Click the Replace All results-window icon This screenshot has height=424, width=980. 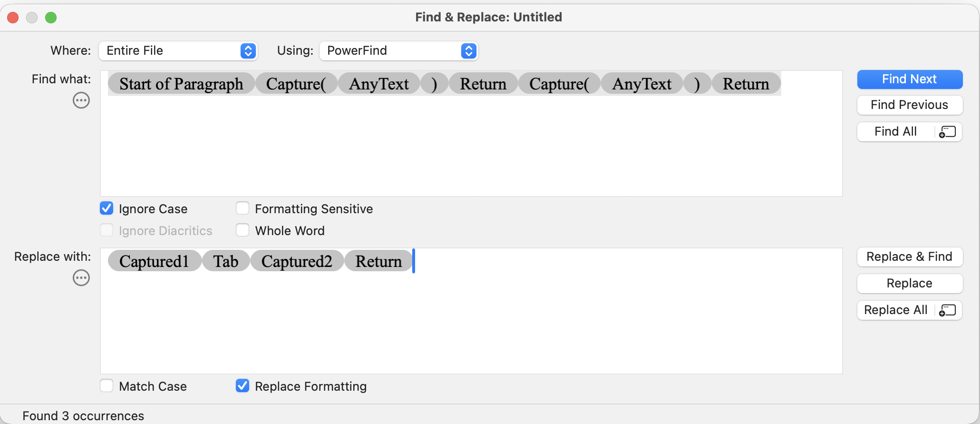pos(948,310)
